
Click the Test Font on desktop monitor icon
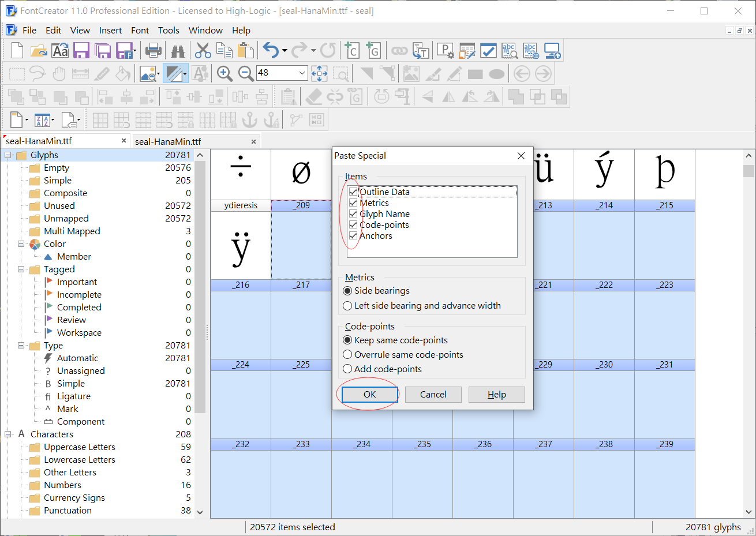(552, 51)
